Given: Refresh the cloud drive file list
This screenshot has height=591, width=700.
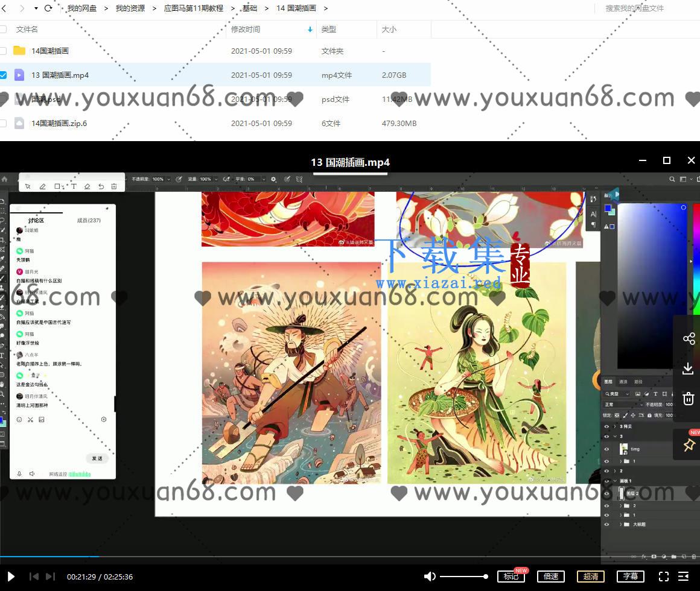Looking at the screenshot, I should (49, 8).
